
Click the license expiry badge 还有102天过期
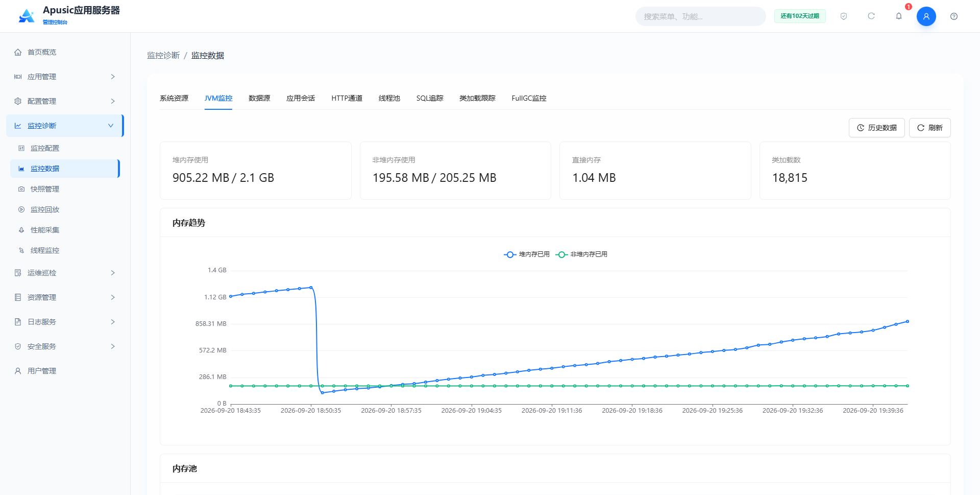pyautogui.click(x=800, y=16)
